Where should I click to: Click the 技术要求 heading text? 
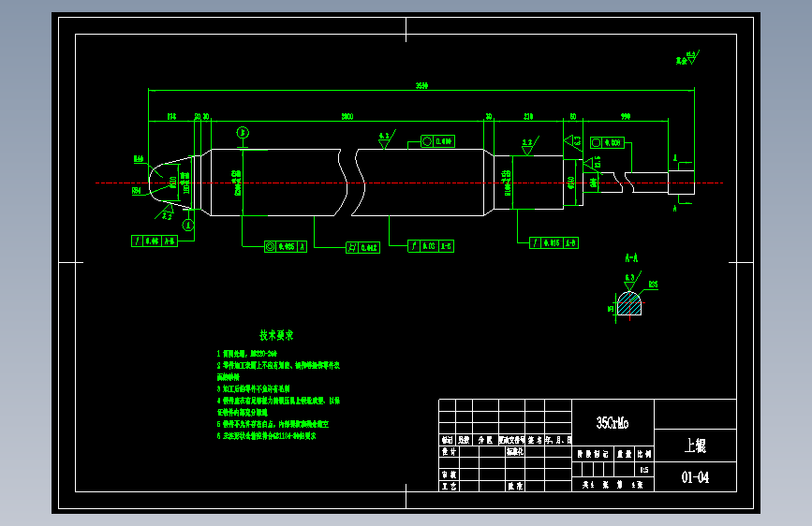point(276,335)
